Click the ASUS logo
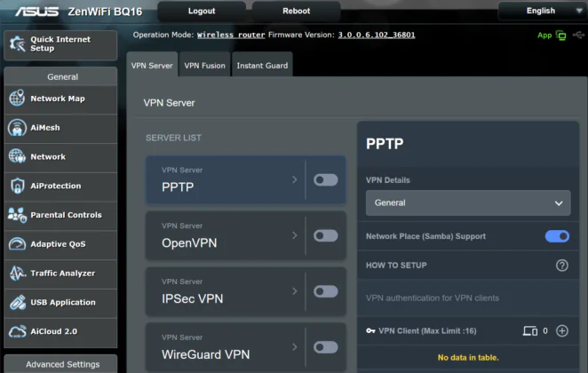588x373 pixels. 36,12
